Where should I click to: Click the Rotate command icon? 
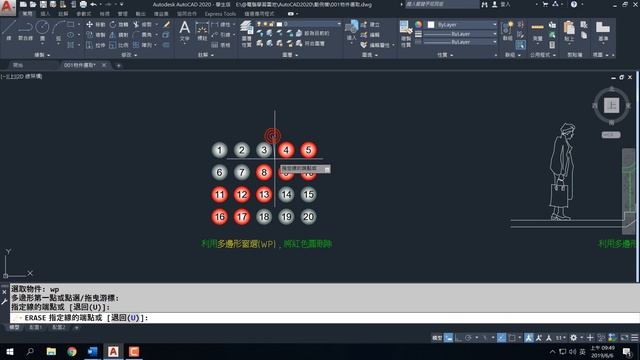point(113,24)
